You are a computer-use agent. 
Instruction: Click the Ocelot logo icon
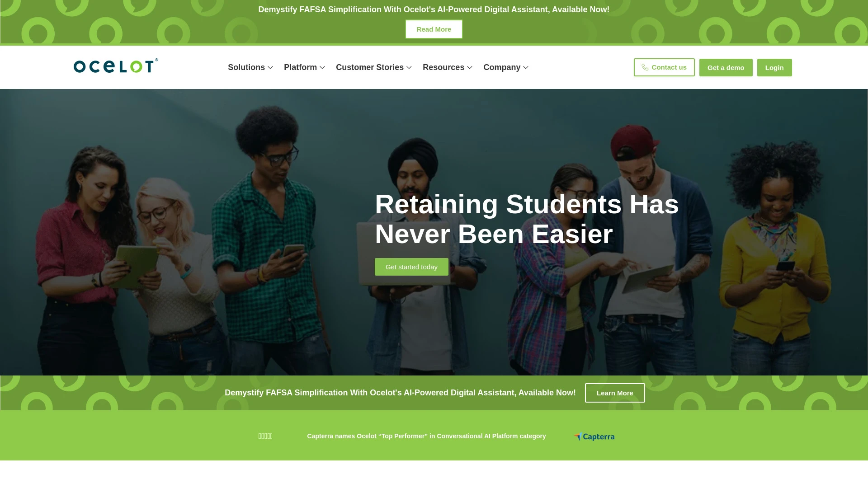[115, 66]
